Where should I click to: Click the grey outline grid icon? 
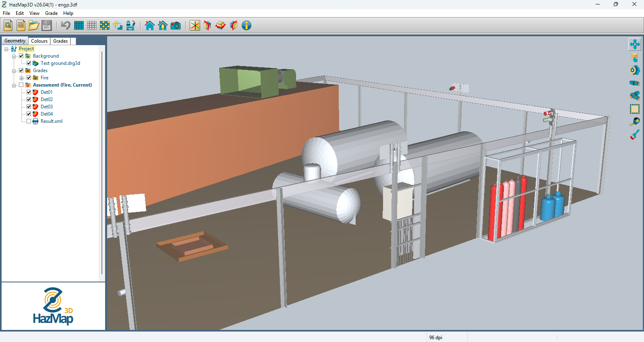92,25
